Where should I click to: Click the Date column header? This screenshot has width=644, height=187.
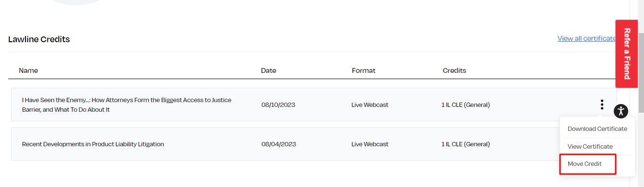(269, 70)
